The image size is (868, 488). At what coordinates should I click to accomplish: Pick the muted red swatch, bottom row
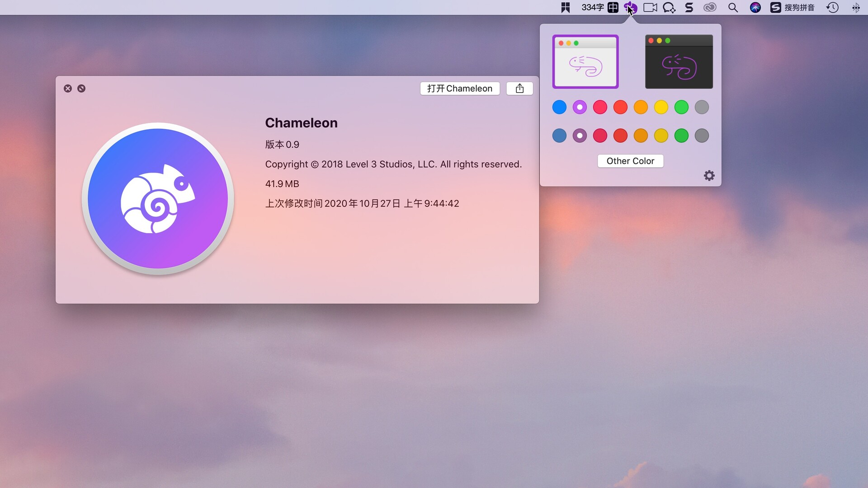pyautogui.click(x=620, y=136)
